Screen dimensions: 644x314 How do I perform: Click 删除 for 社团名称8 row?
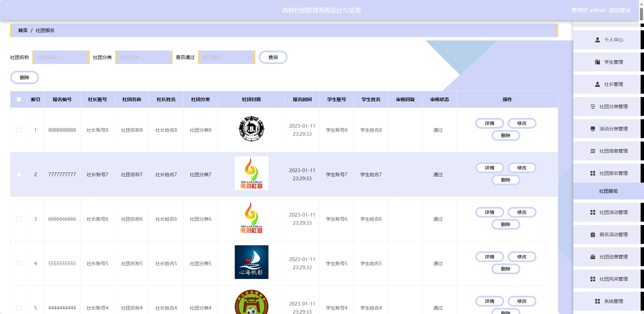click(506, 135)
